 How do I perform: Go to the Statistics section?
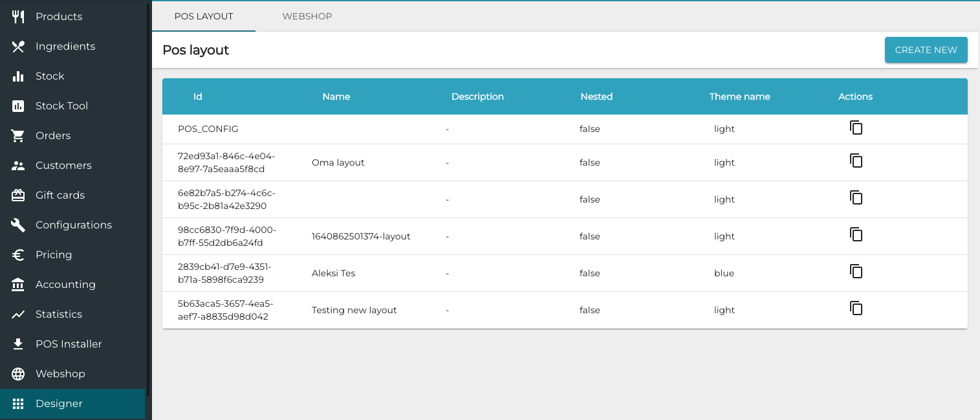click(x=58, y=315)
